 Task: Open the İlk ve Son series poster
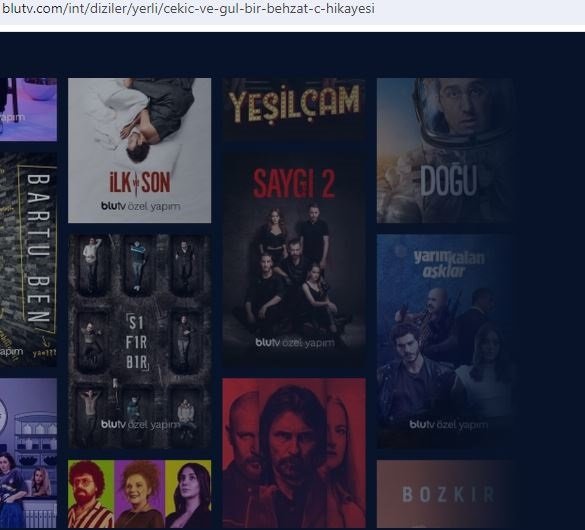[x=140, y=150]
